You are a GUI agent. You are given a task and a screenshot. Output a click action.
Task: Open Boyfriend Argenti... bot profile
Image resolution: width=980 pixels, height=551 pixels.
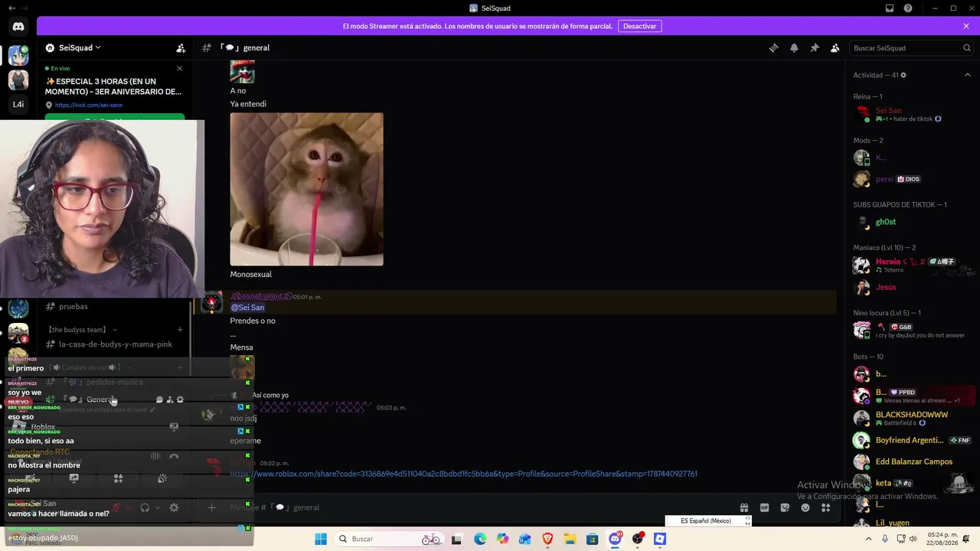911,440
